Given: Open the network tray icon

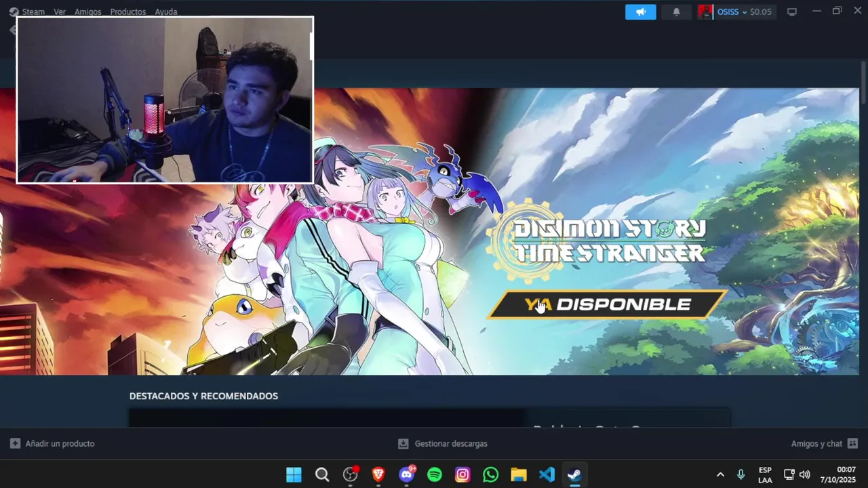Looking at the screenshot, I should 789,474.
